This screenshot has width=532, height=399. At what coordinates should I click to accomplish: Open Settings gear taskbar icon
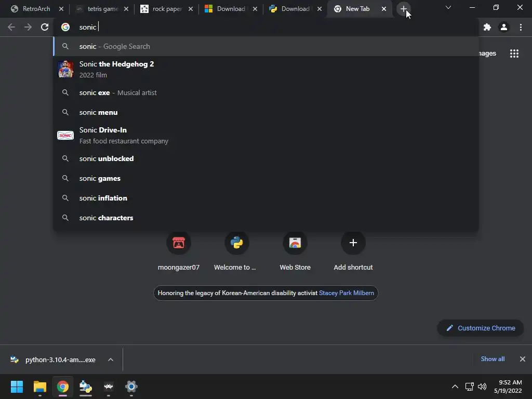(x=131, y=387)
